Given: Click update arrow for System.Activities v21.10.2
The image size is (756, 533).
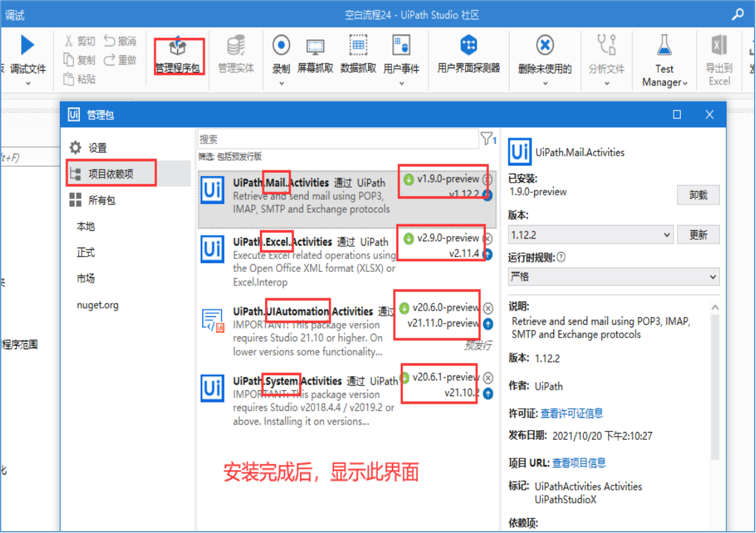Looking at the screenshot, I should pyautogui.click(x=488, y=393).
